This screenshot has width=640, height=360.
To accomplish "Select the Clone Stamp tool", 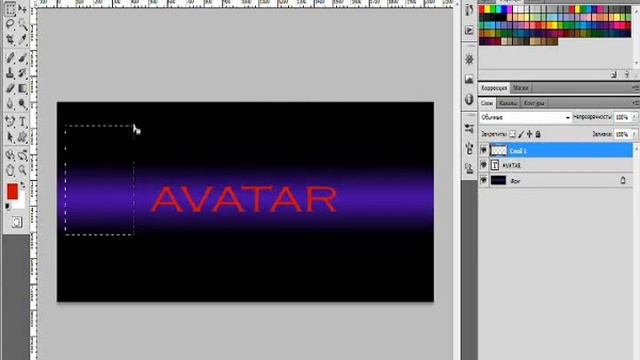I will click(10, 73).
